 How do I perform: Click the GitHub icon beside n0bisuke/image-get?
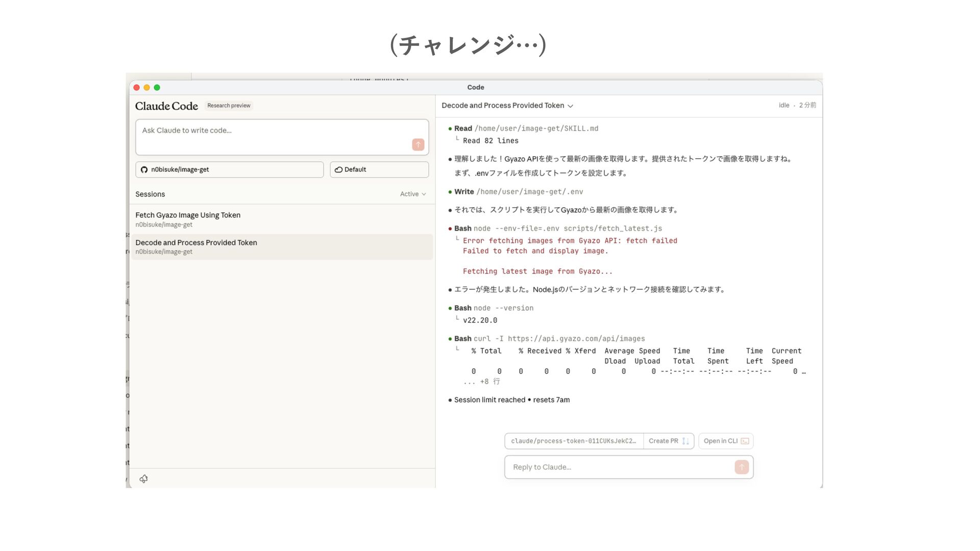coord(144,170)
